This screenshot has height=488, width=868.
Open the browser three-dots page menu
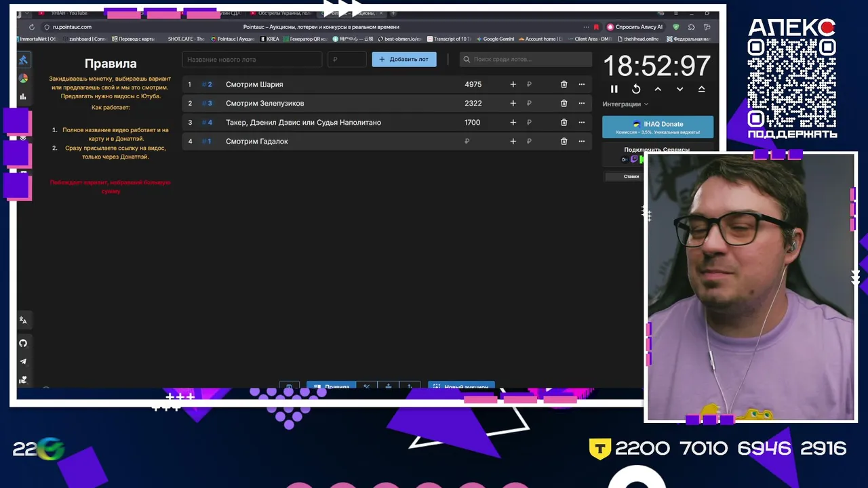point(586,27)
